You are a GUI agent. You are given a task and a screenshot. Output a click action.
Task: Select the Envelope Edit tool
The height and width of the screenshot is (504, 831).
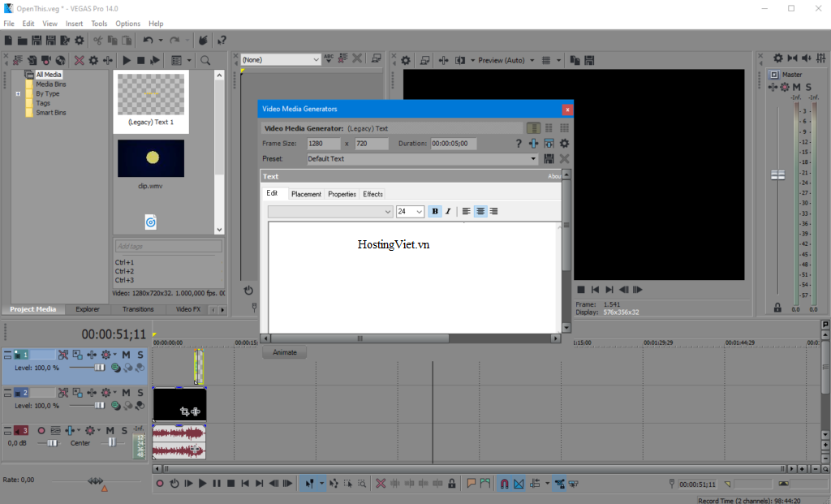click(x=334, y=484)
